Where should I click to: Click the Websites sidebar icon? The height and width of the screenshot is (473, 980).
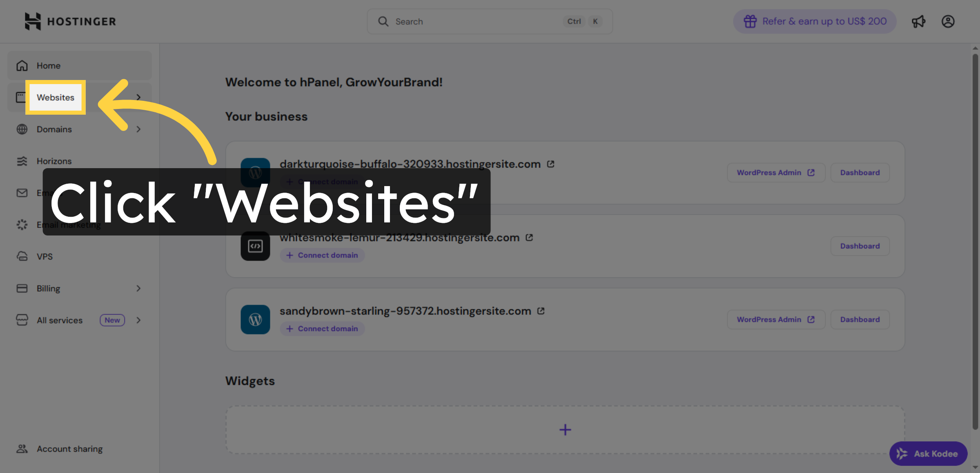click(22, 97)
